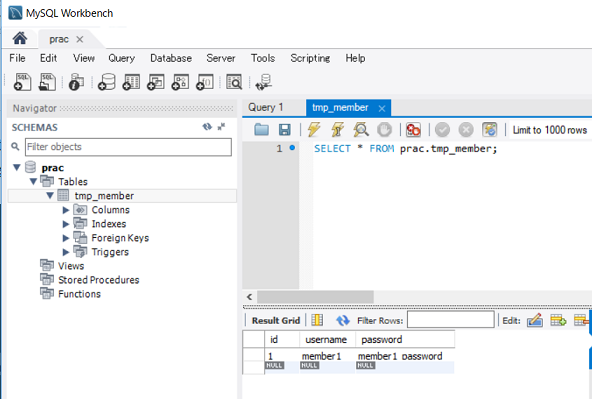Open the home screen tab icon

click(x=20, y=39)
